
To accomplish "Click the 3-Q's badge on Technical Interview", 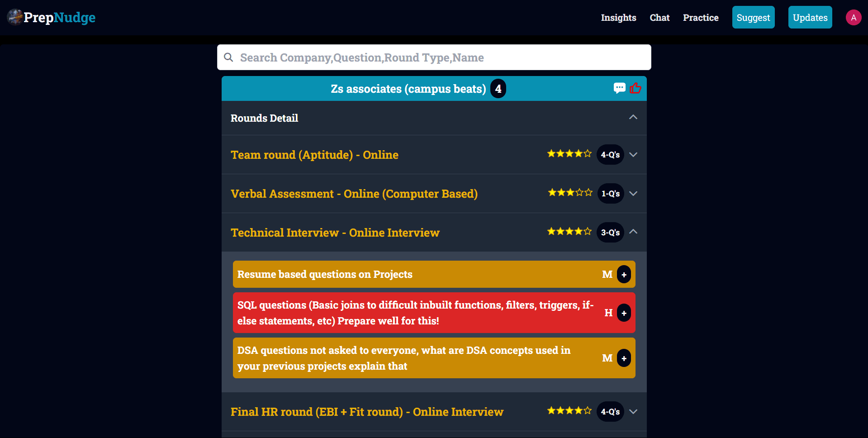I will (610, 233).
